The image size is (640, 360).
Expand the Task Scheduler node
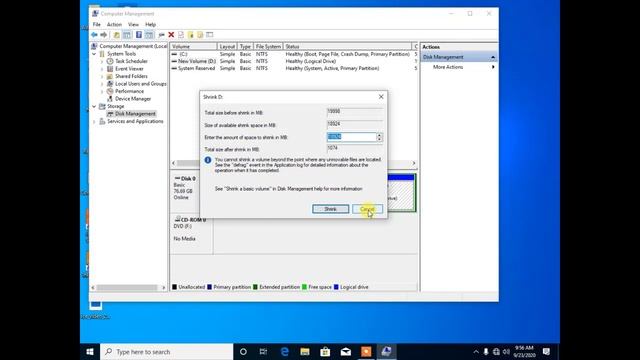tap(102, 61)
